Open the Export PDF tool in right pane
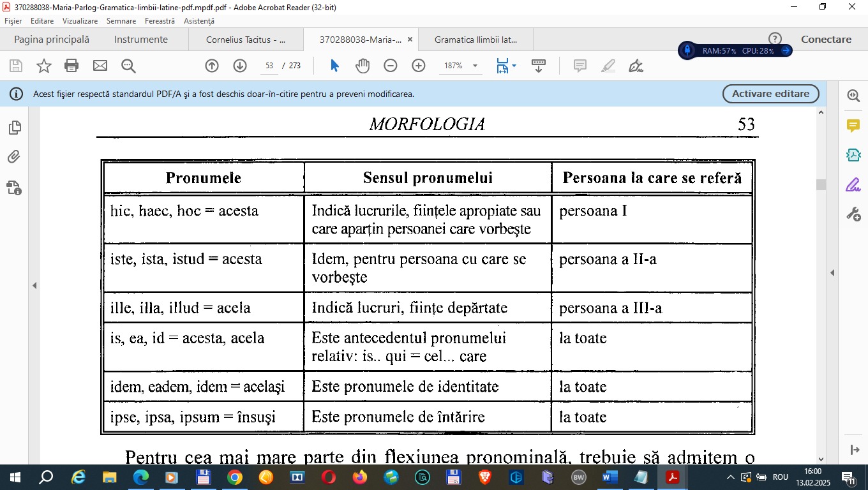Screen dimensions: 868x490 point(853,154)
